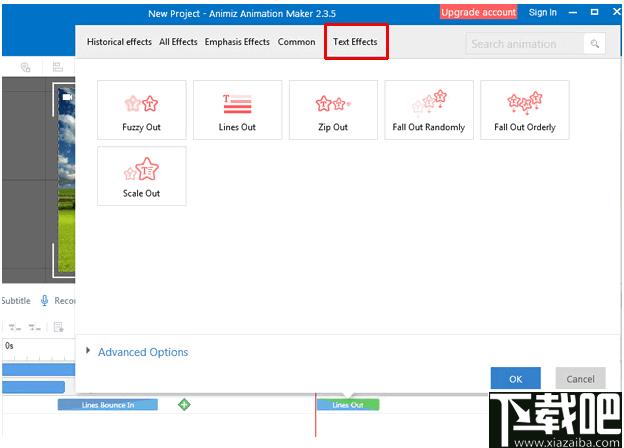This screenshot has width=624, height=448.
Task: Select the Fall Out Randomly effect
Action: click(x=429, y=110)
